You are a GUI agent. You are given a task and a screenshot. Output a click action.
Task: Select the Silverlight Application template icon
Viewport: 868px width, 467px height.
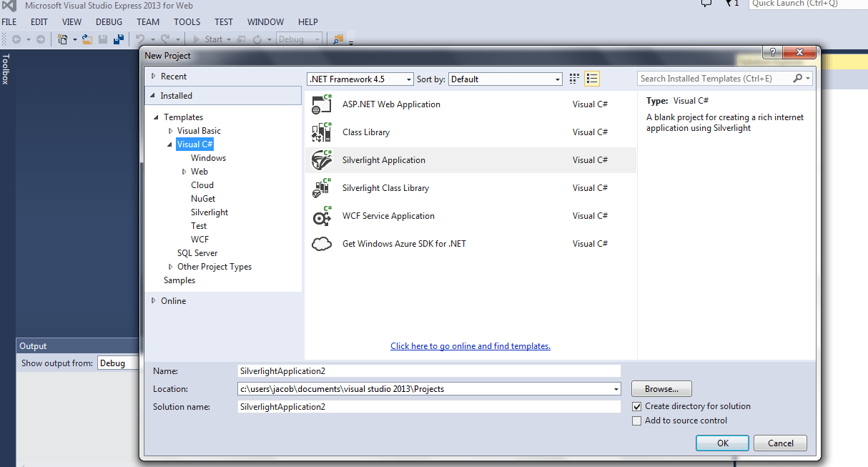coord(322,160)
